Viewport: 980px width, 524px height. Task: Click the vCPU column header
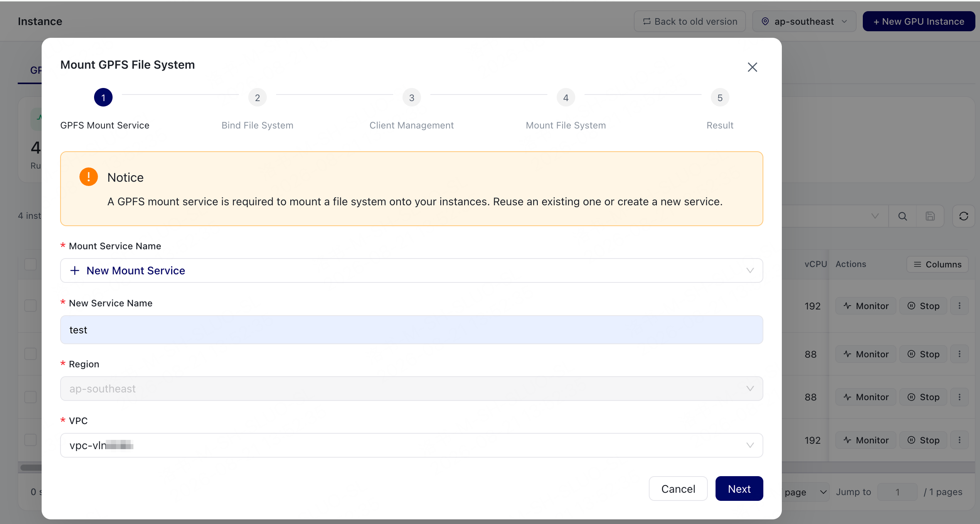(816, 264)
